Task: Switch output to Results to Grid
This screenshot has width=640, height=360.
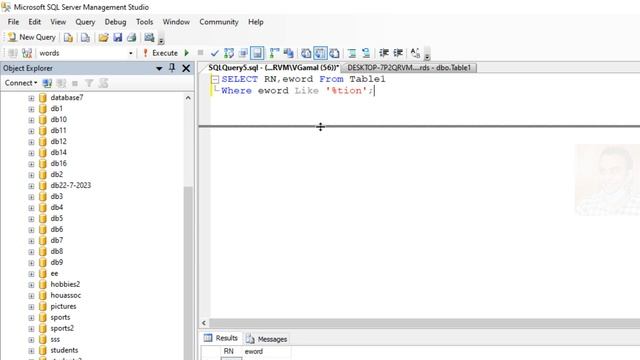Action: pyautogui.click(x=320, y=53)
